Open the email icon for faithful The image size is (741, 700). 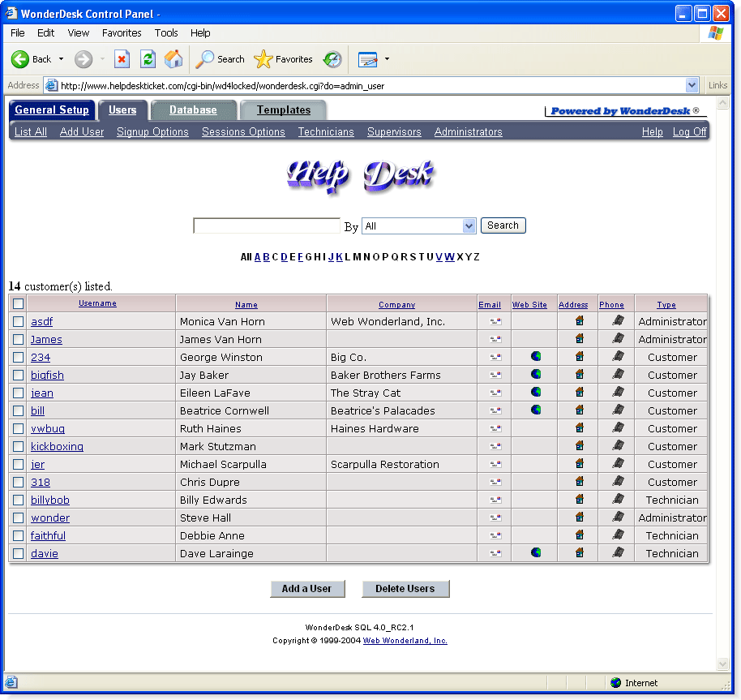(495, 535)
